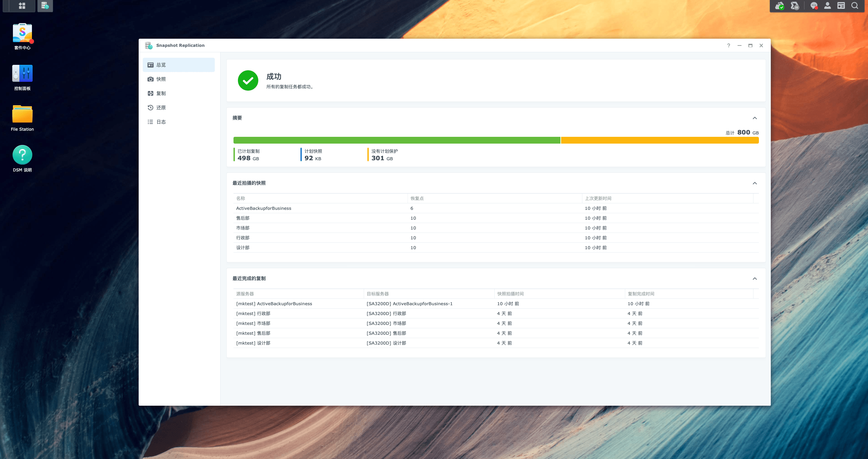Switch to the 复制 replication tab

161,93
